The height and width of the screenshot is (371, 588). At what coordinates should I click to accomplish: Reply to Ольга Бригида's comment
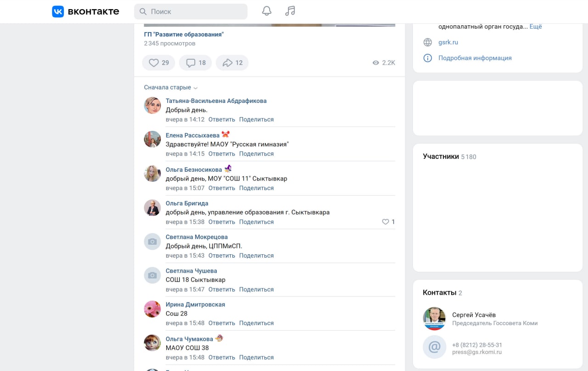click(x=222, y=222)
